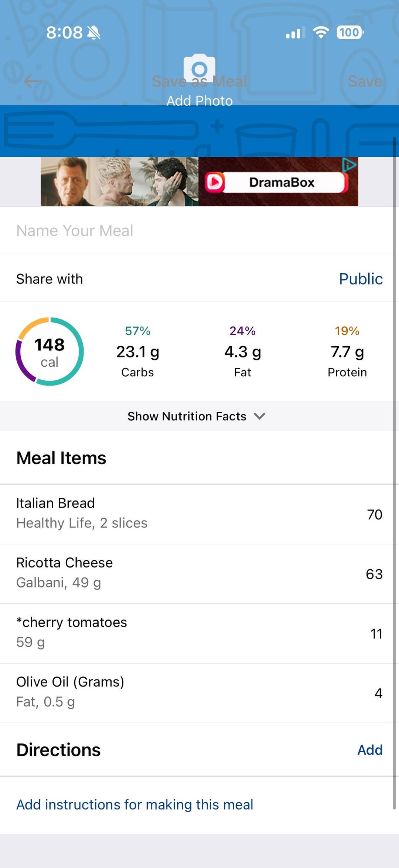Tap the AdChoices icon on the ad

point(349,165)
